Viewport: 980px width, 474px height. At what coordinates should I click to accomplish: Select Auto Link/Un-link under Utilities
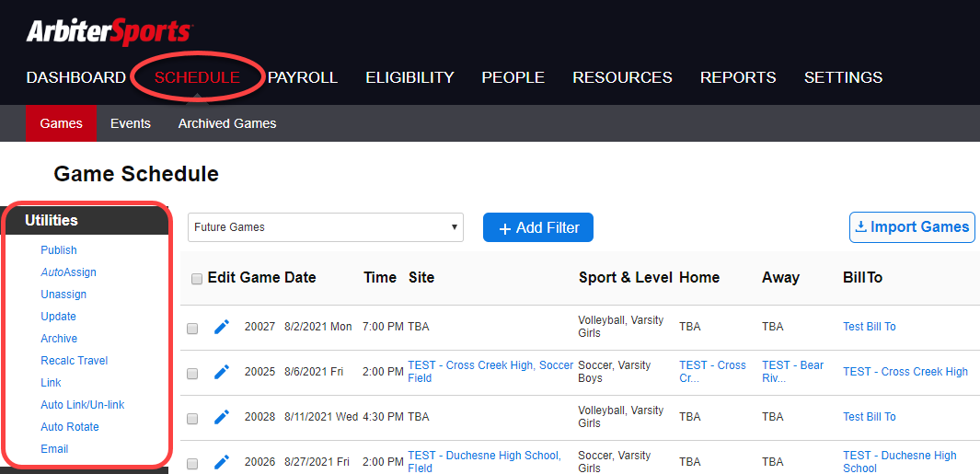pyautogui.click(x=83, y=405)
